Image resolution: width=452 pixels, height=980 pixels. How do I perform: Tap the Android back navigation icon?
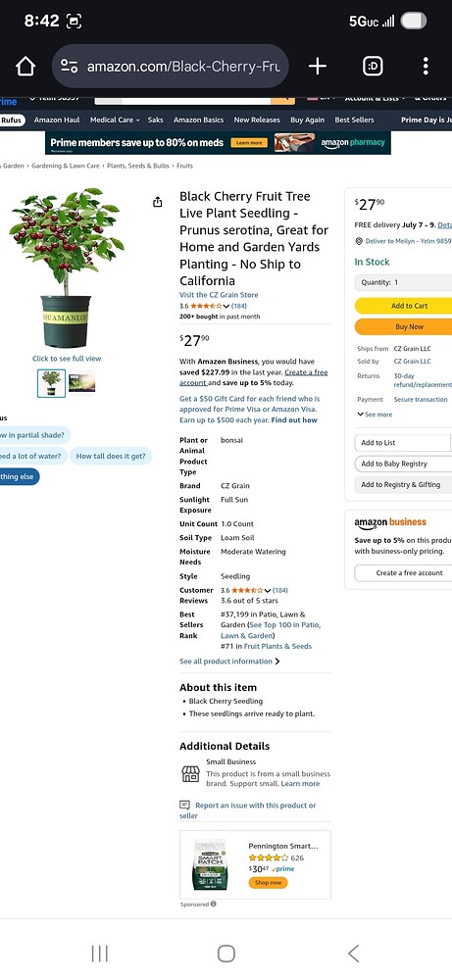pos(353,954)
